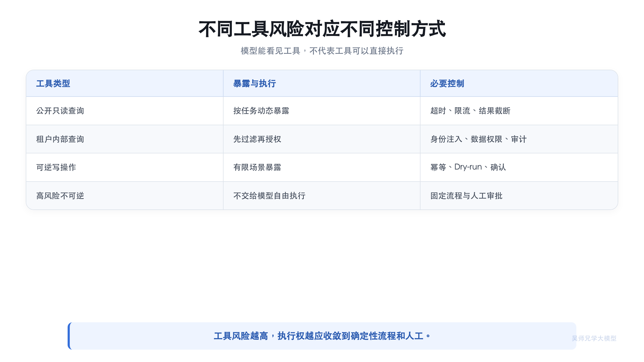Click the cell 租户内部查询
The image size is (644, 362).
pos(125,139)
